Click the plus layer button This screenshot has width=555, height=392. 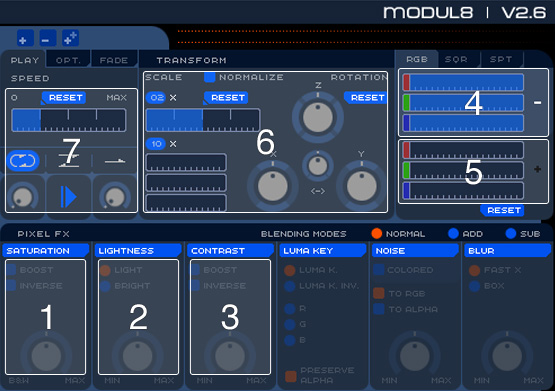(x=25, y=38)
